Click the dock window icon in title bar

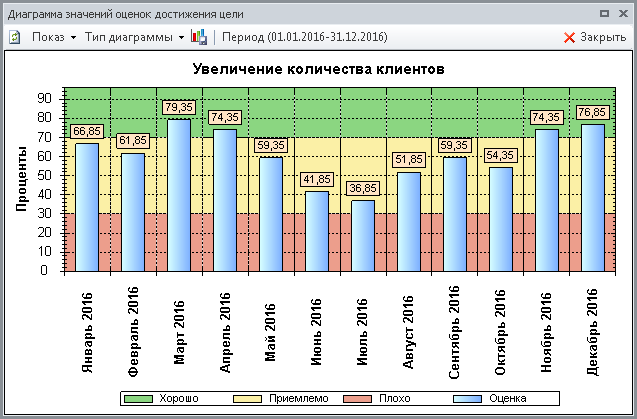pyautogui.click(x=604, y=14)
